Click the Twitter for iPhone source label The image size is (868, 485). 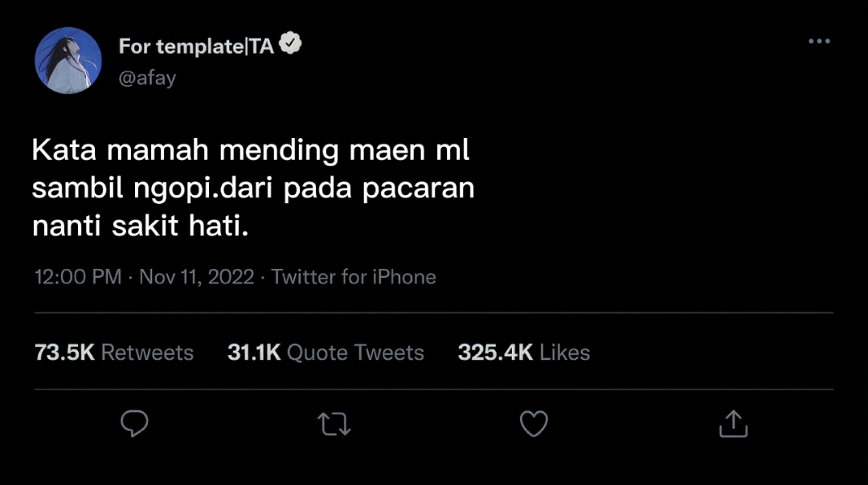pos(353,277)
